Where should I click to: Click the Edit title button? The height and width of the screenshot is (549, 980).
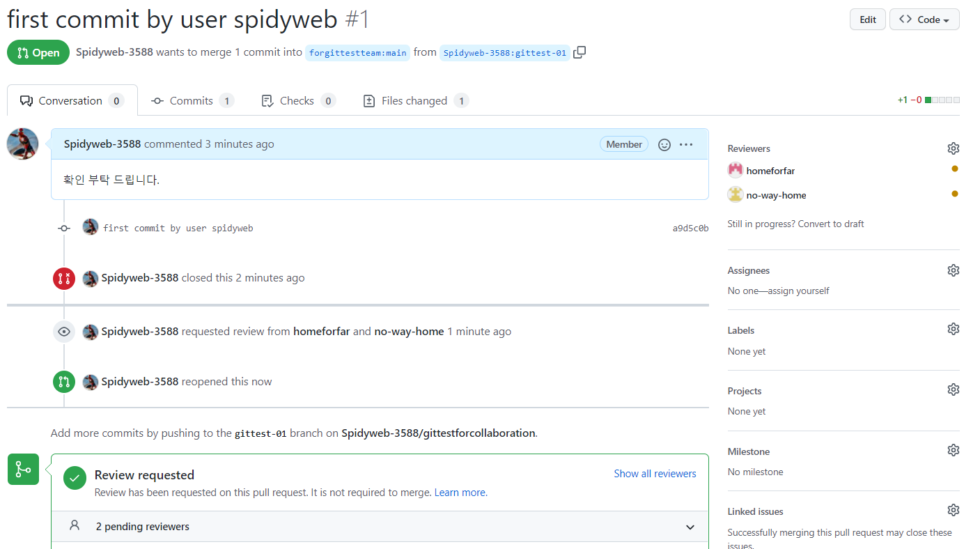(x=868, y=20)
